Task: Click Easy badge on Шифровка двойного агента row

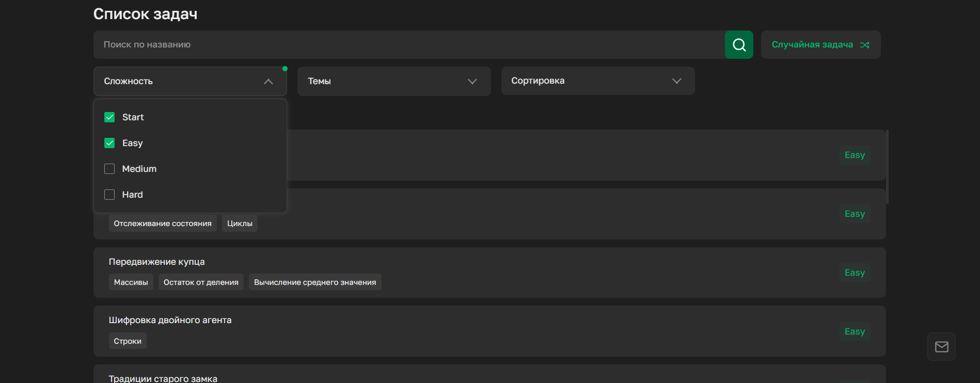Action: point(855,331)
